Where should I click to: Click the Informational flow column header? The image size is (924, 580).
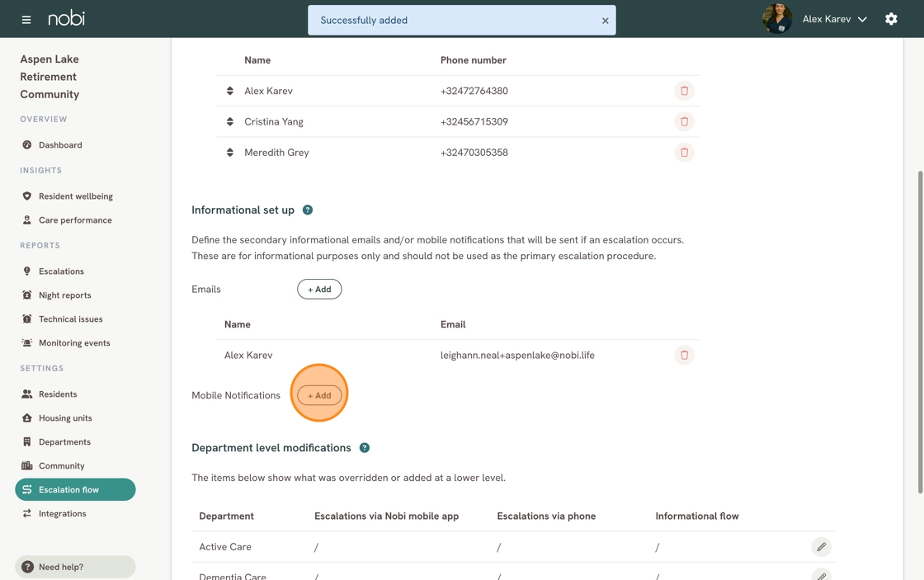pos(697,516)
